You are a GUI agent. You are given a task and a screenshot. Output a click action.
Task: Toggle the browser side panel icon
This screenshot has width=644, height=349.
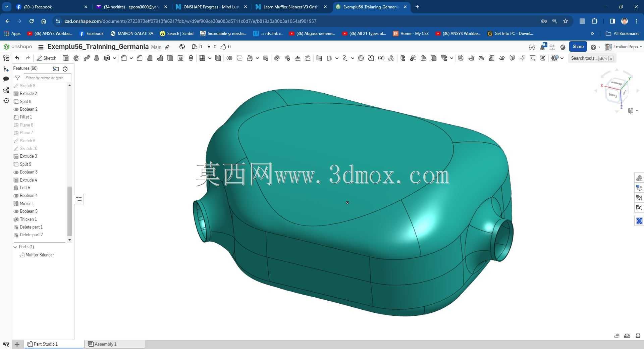pyautogui.click(x=612, y=21)
